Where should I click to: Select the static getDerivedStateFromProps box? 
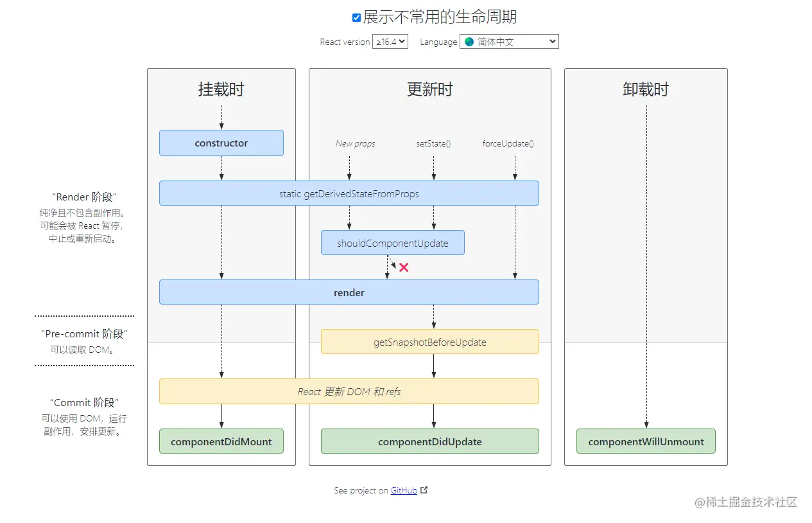pyautogui.click(x=349, y=193)
